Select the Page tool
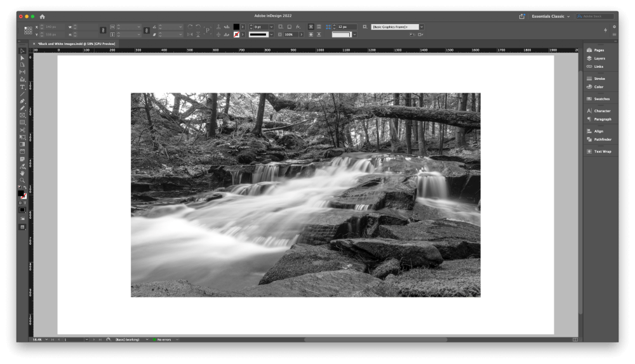This screenshot has width=635, height=364. click(22, 65)
